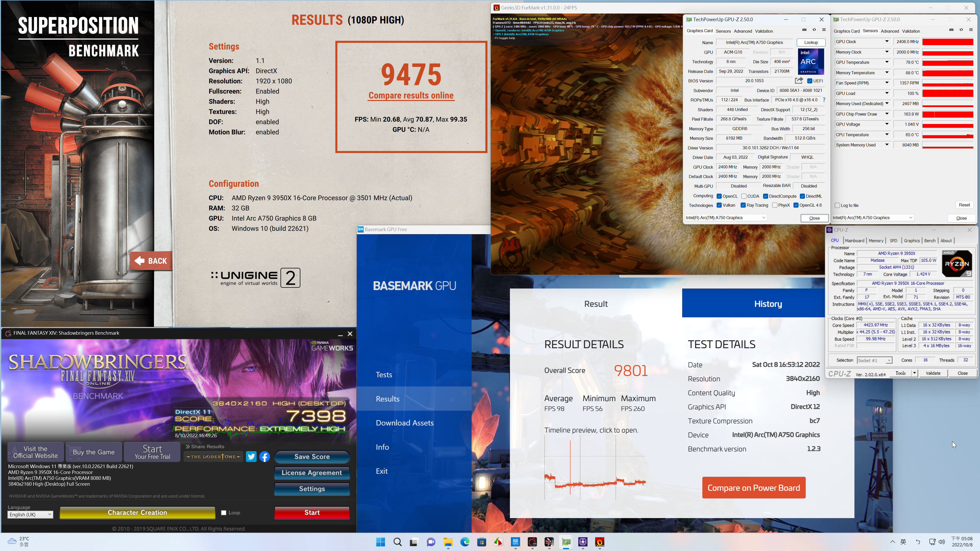Expand the GPU Chip Power Draw dropdown
The image size is (980, 551).
pyautogui.click(x=886, y=114)
